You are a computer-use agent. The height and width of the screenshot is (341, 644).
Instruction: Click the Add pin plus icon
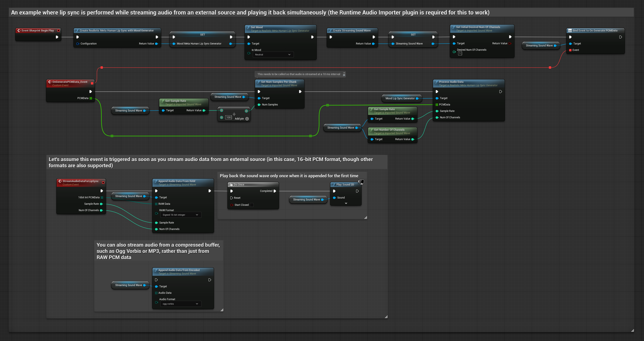247,119
